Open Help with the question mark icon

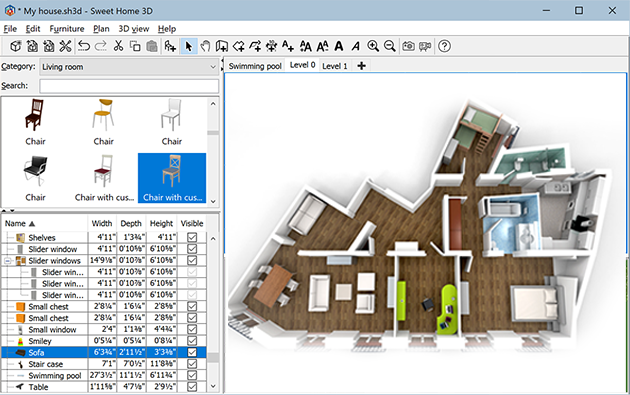444,46
